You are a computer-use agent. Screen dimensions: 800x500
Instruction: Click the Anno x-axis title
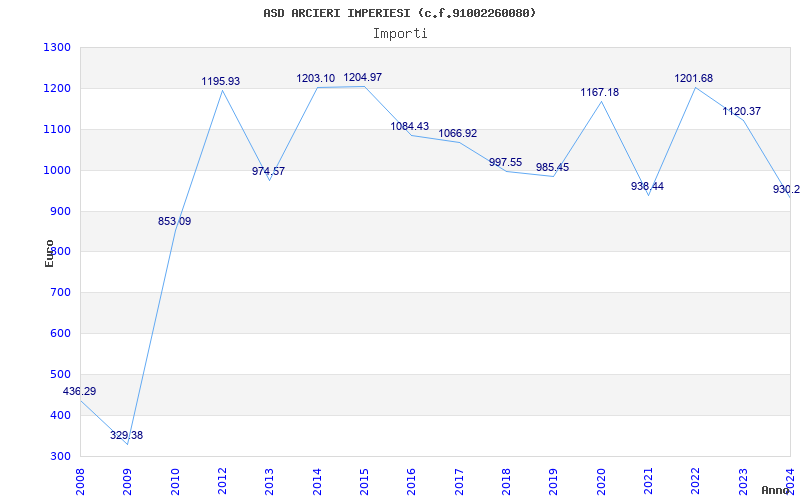click(774, 490)
